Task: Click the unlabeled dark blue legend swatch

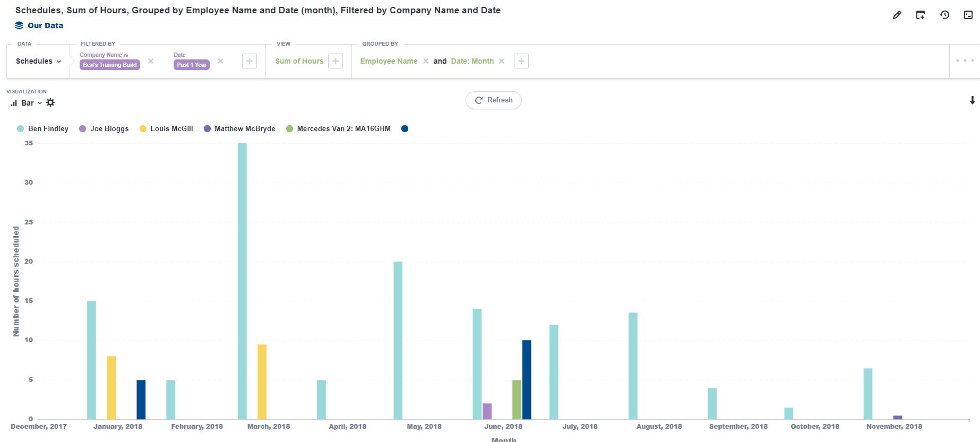Action: [405, 128]
